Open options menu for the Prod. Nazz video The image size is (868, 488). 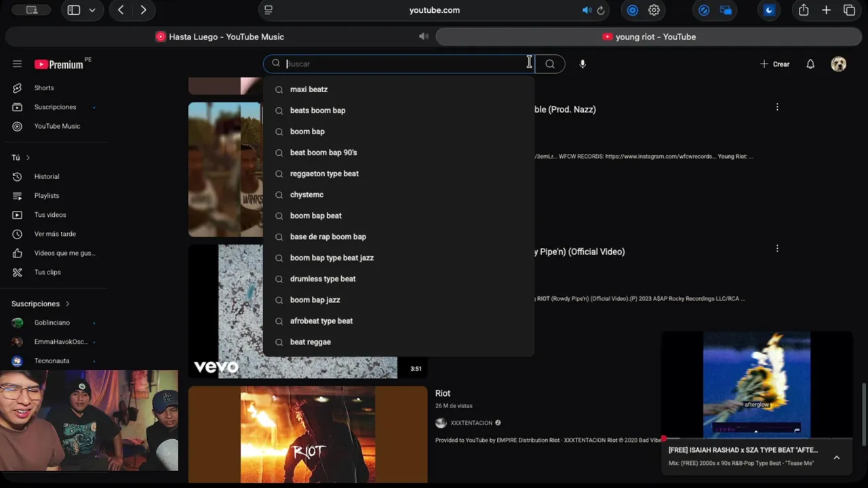pyautogui.click(x=777, y=107)
